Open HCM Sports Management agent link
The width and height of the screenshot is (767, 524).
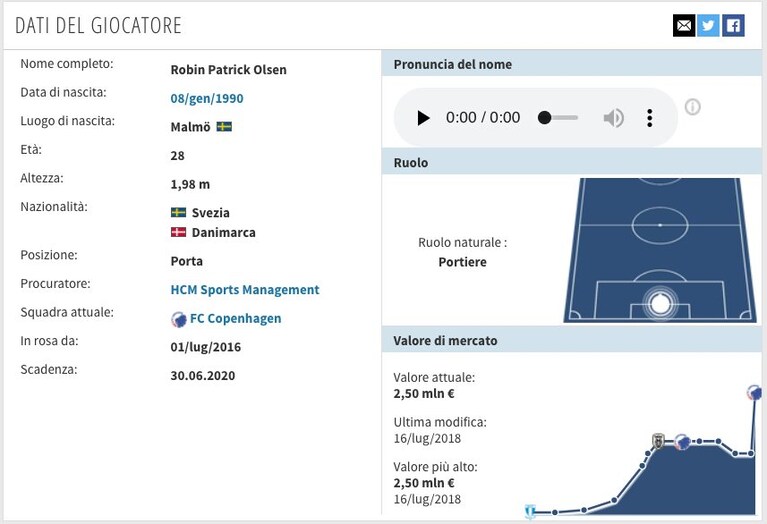pyautogui.click(x=245, y=290)
